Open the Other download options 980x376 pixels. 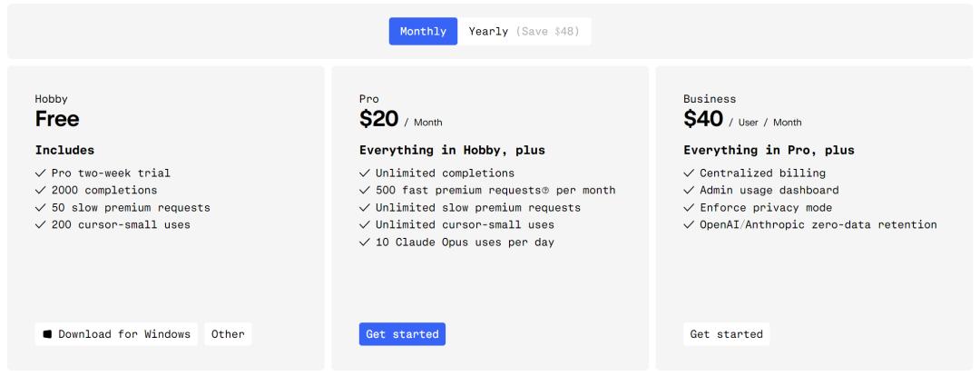[228, 334]
